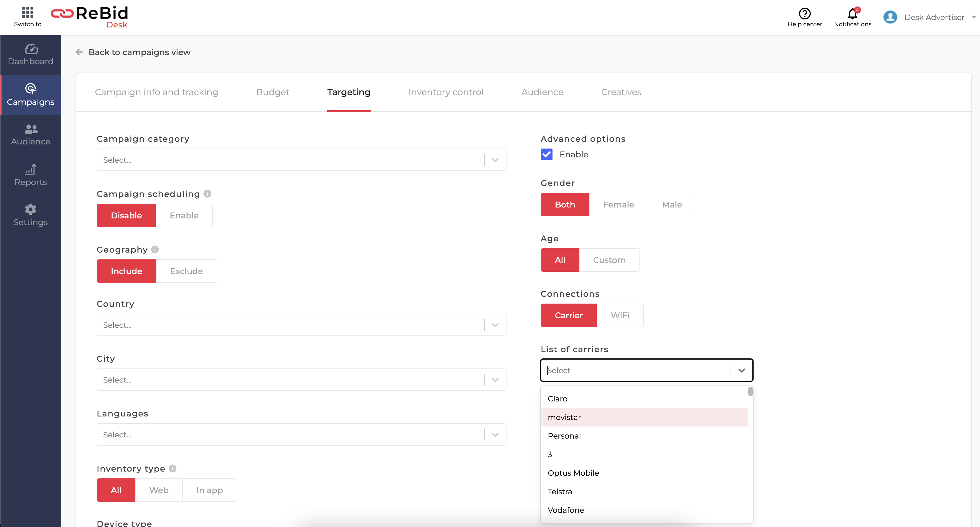Switch to the Creatives tab
980x527 pixels.
pyautogui.click(x=621, y=92)
